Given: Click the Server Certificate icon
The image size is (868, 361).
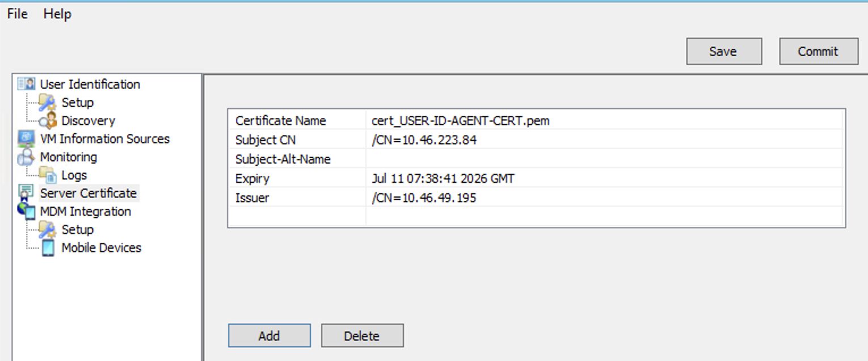Looking at the screenshot, I should 26,193.
